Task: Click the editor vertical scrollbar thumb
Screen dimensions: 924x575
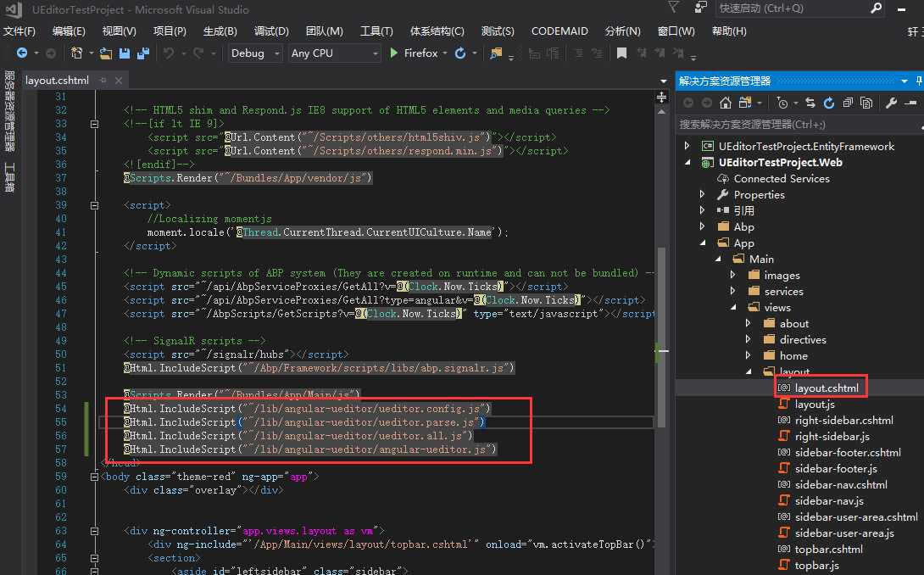Action: tap(662, 336)
